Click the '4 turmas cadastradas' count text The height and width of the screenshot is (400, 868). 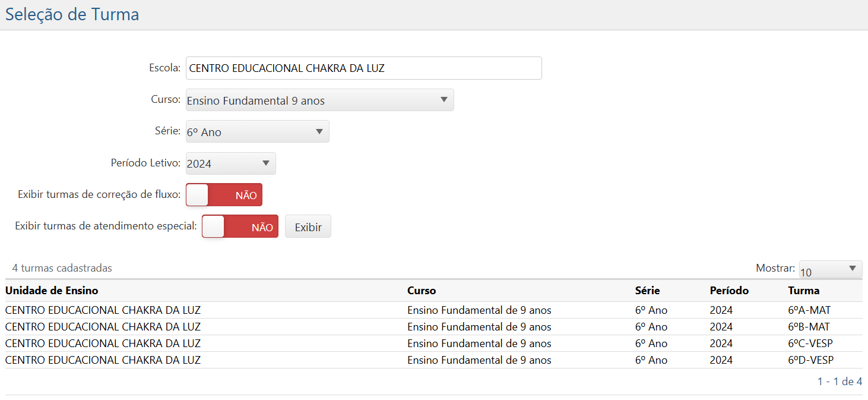tap(62, 268)
